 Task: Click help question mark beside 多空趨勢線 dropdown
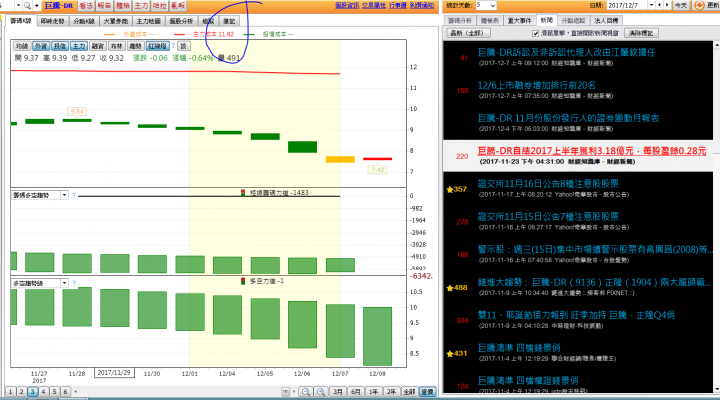click(x=74, y=283)
